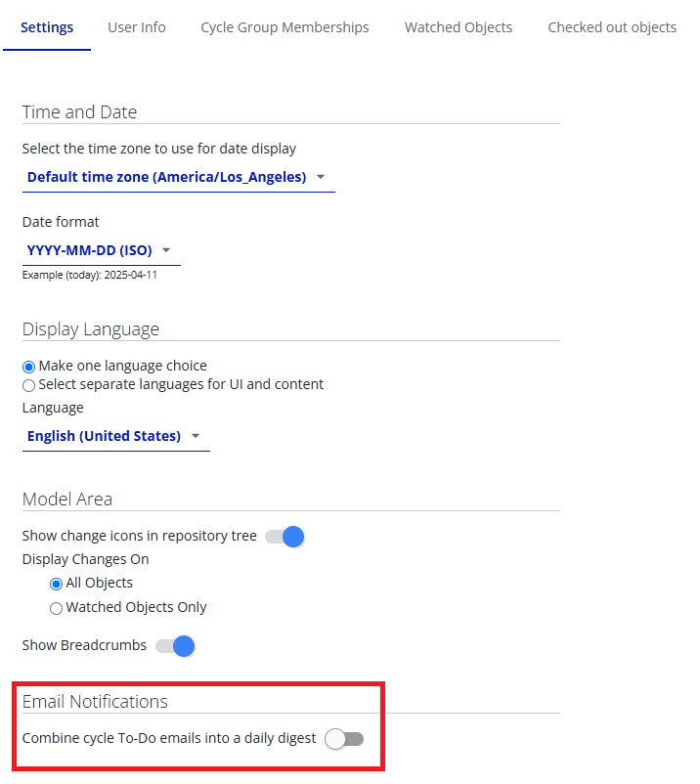
Task: Open the Checked out objects tab
Action: (612, 27)
